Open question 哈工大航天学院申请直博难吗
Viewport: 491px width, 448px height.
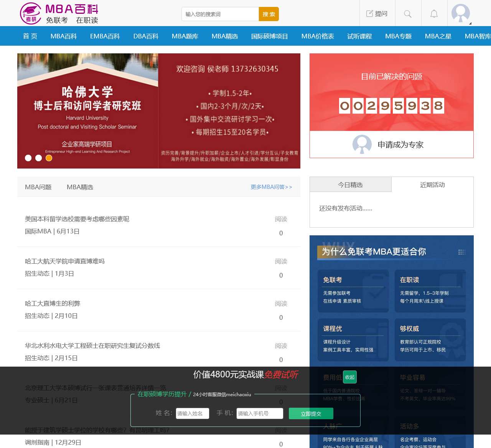coord(65,261)
